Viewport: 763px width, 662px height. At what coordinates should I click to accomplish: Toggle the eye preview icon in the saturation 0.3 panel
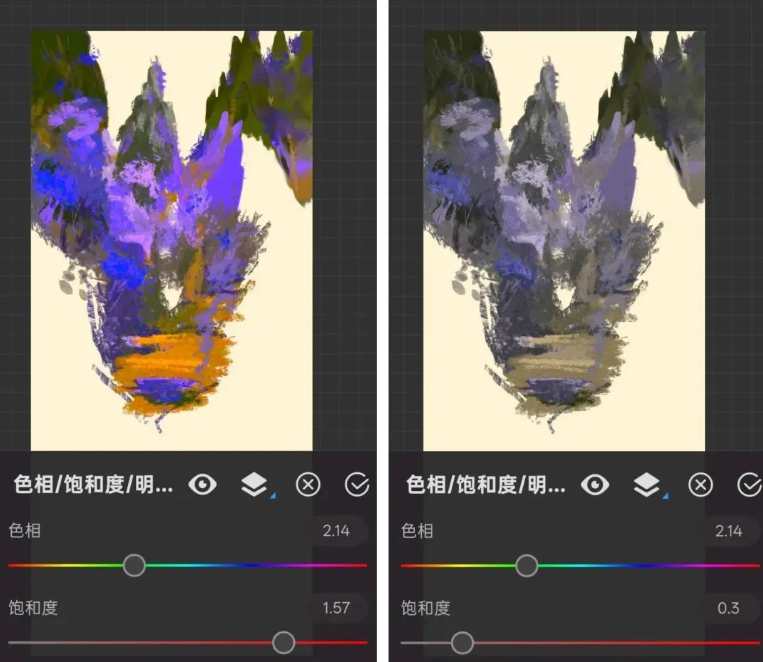595,485
